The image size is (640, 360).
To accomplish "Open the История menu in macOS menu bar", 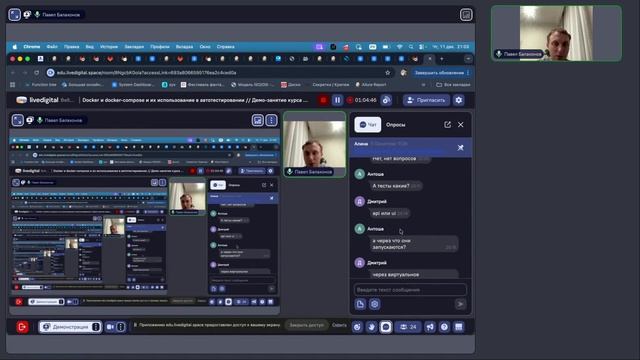I will [x=109, y=47].
